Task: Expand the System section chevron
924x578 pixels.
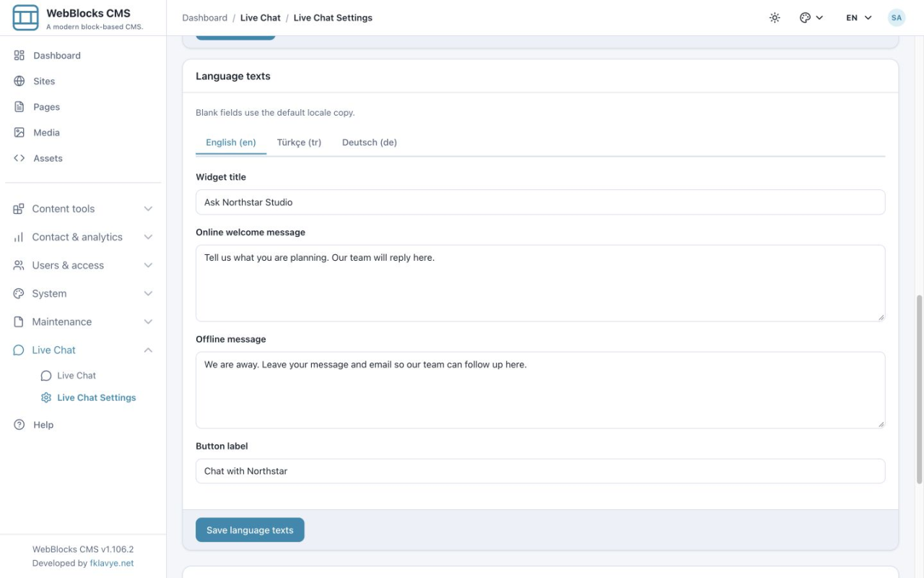Action: 148,293
